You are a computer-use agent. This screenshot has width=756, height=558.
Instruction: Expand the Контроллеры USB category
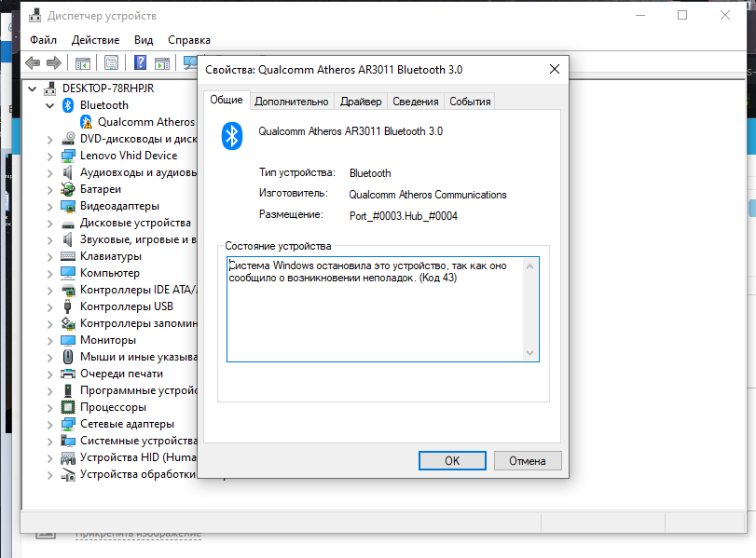[x=49, y=307]
